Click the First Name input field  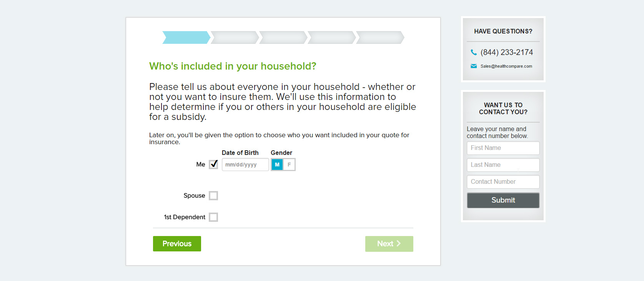[x=503, y=148]
